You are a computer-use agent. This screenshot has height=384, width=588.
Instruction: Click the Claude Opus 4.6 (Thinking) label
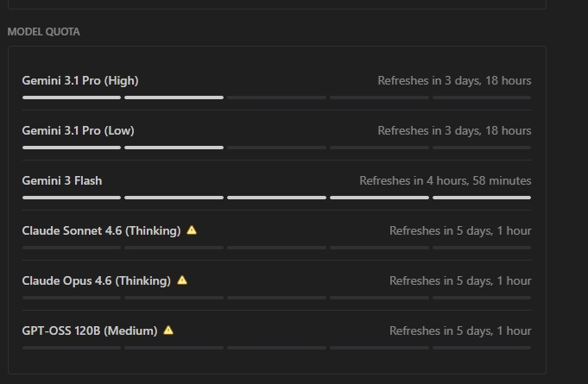96,280
